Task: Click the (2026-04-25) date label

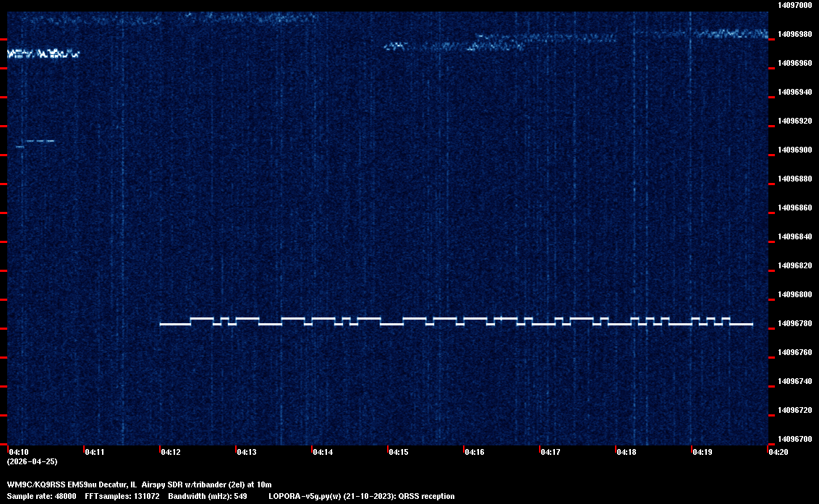Action: (32, 461)
